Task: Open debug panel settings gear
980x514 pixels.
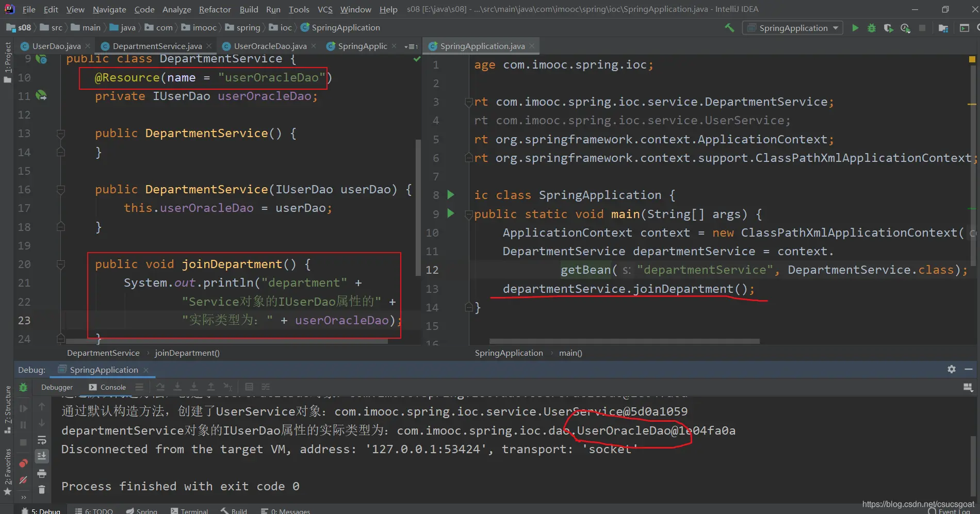Action: point(952,369)
